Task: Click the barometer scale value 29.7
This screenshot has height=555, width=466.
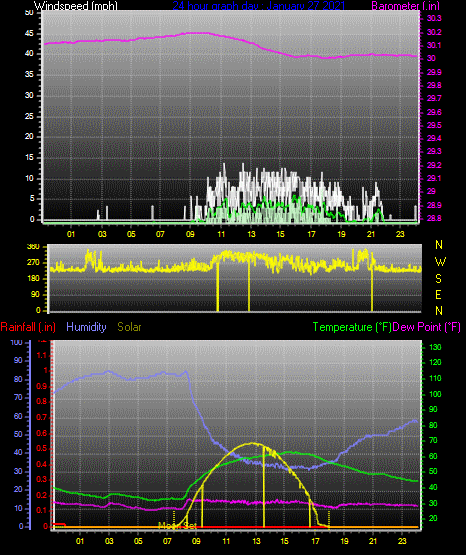Action: (x=434, y=98)
